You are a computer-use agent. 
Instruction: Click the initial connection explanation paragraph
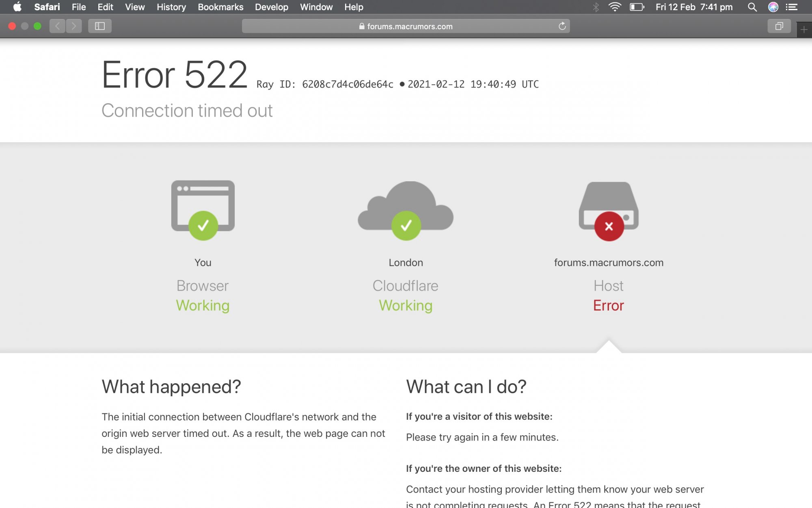coord(243,433)
